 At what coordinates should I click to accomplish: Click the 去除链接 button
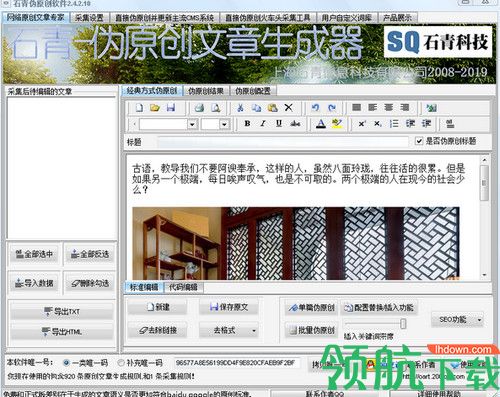pyautogui.click(x=158, y=331)
